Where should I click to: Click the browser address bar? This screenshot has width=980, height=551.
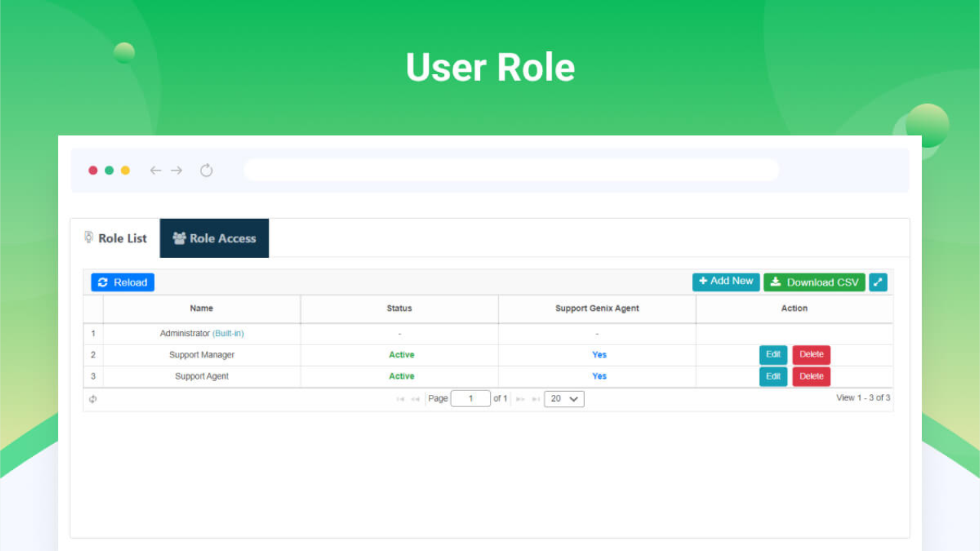[x=511, y=170]
